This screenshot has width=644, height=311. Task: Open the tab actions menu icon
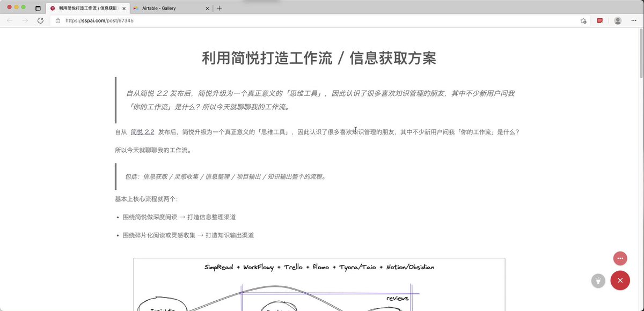tap(38, 8)
